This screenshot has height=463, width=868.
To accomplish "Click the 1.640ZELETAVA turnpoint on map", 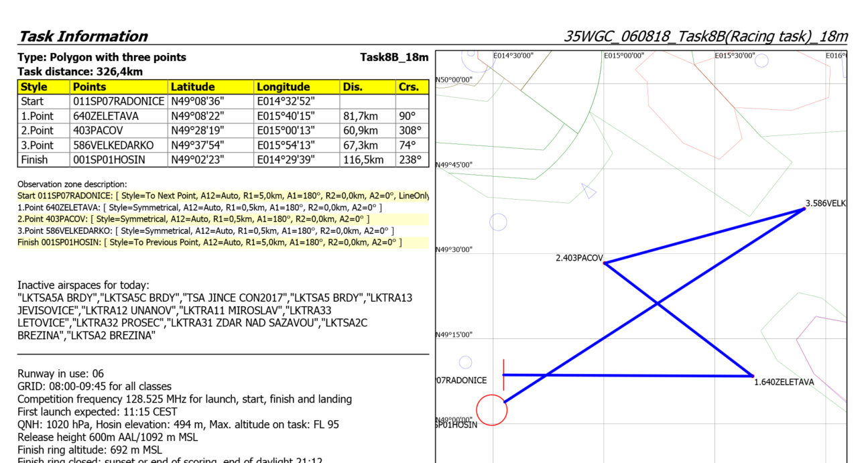I will pyautogui.click(x=753, y=376).
